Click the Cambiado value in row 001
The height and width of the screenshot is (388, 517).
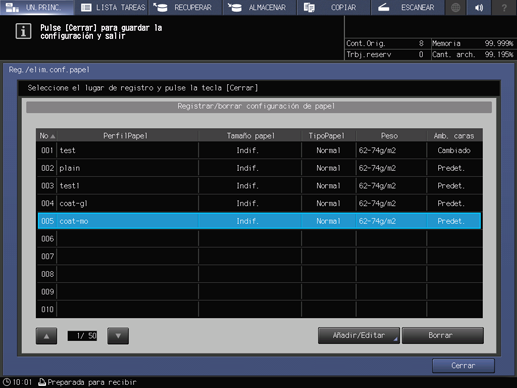coord(454,150)
